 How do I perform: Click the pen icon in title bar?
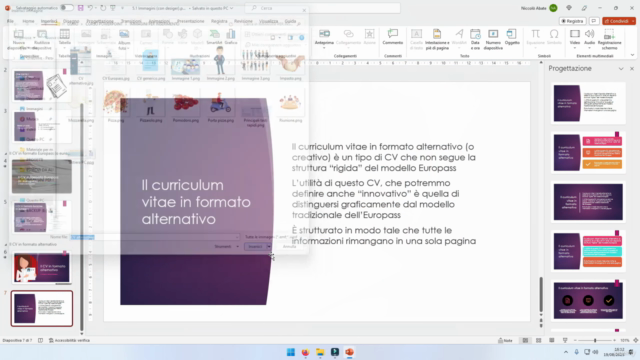tap(584, 8)
